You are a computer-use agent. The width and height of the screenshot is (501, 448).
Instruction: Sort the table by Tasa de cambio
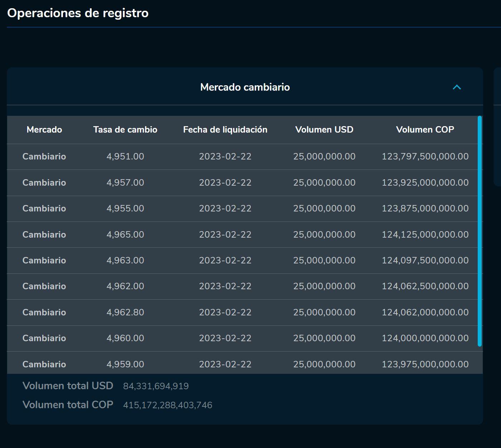click(x=125, y=130)
